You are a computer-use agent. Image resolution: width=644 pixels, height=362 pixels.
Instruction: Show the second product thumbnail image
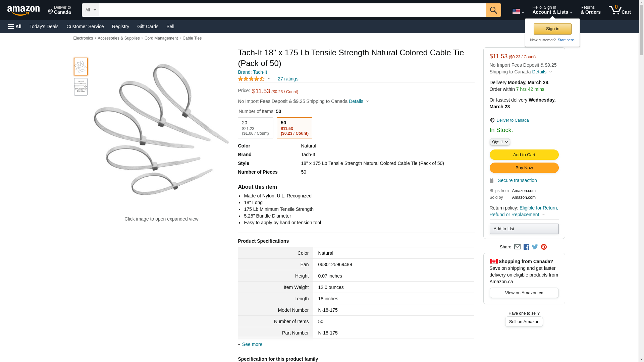point(81,87)
